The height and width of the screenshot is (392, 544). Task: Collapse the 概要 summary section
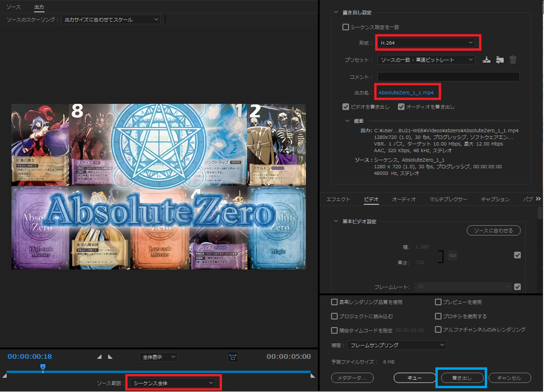(x=348, y=120)
